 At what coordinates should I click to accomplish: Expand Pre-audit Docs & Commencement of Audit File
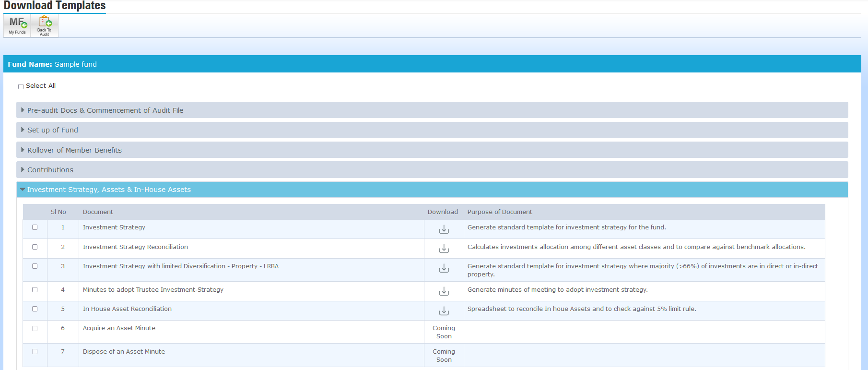pos(105,110)
